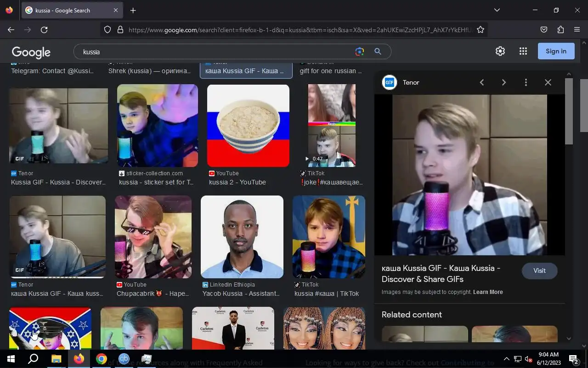
Task: Click the padlock site info icon
Action: 120,29
